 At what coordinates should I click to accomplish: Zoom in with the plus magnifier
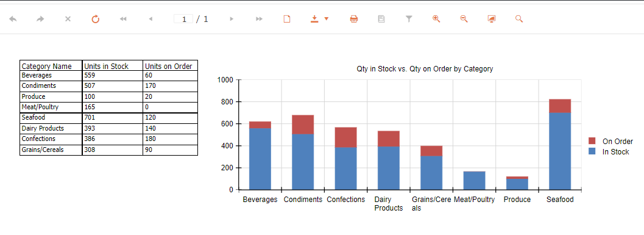point(436,19)
